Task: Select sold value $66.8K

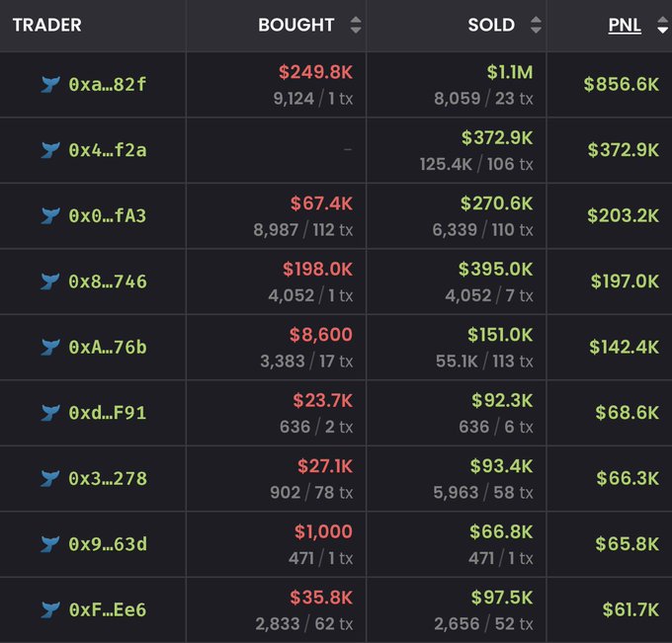Action: click(501, 531)
